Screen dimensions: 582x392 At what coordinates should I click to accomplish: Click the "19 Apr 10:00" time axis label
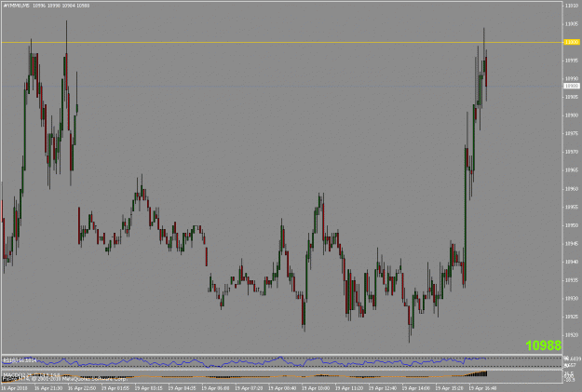click(316, 388)
